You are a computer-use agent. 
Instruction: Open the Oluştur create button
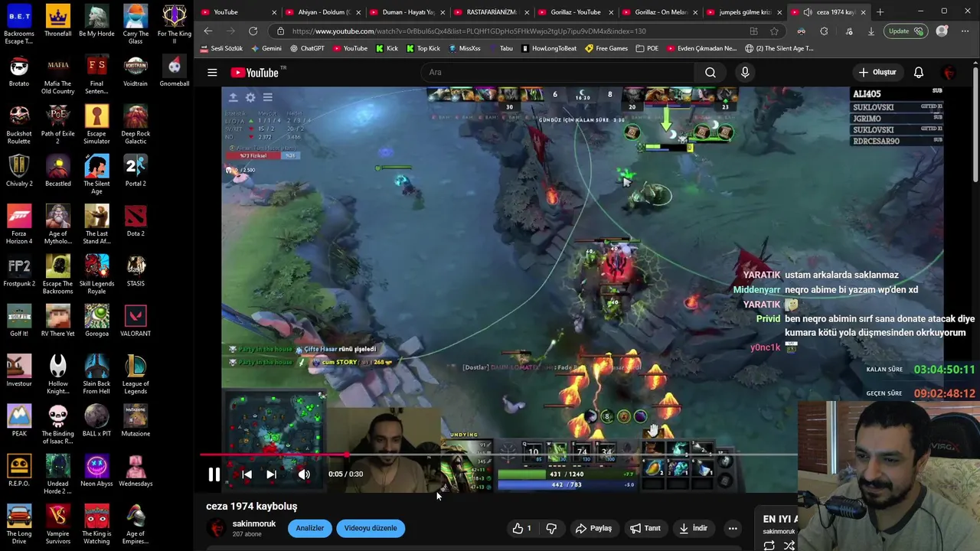pos(877,73)
